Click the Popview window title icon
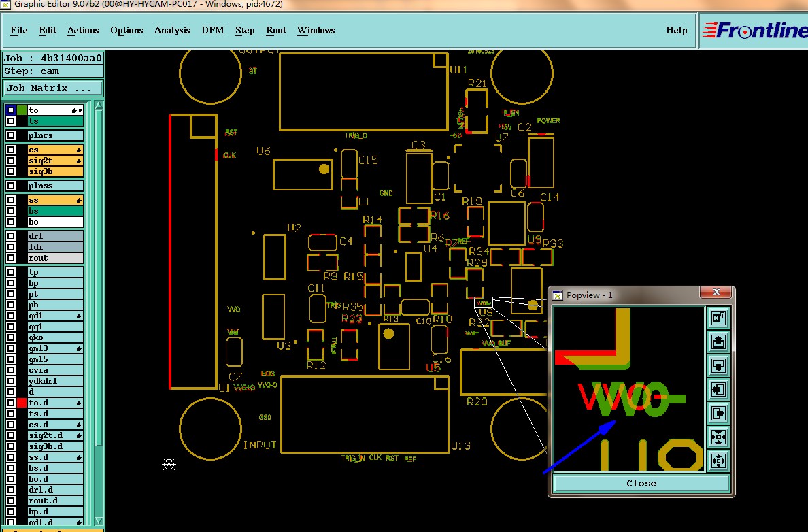808x532 pixels. [558, 295]
